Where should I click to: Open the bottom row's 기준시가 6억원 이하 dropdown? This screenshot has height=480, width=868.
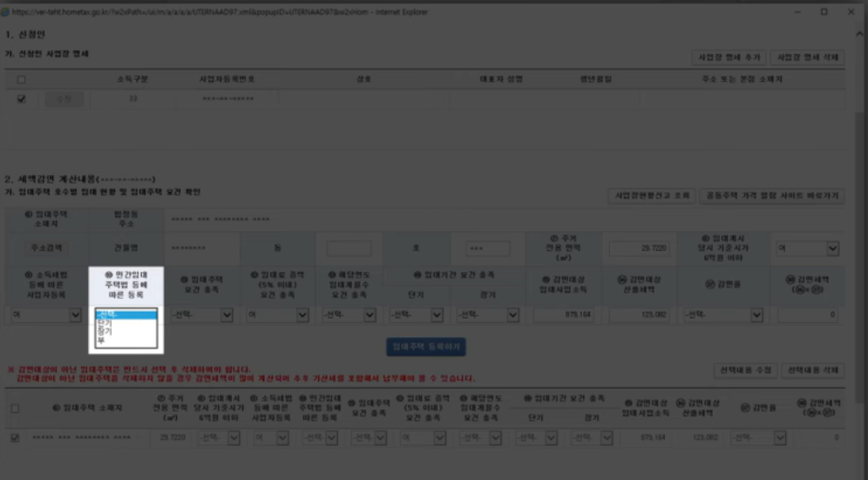[219, 437]
